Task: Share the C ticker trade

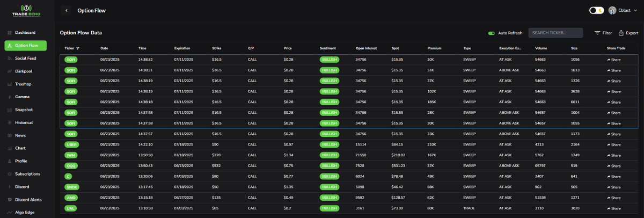Action: 614,176
